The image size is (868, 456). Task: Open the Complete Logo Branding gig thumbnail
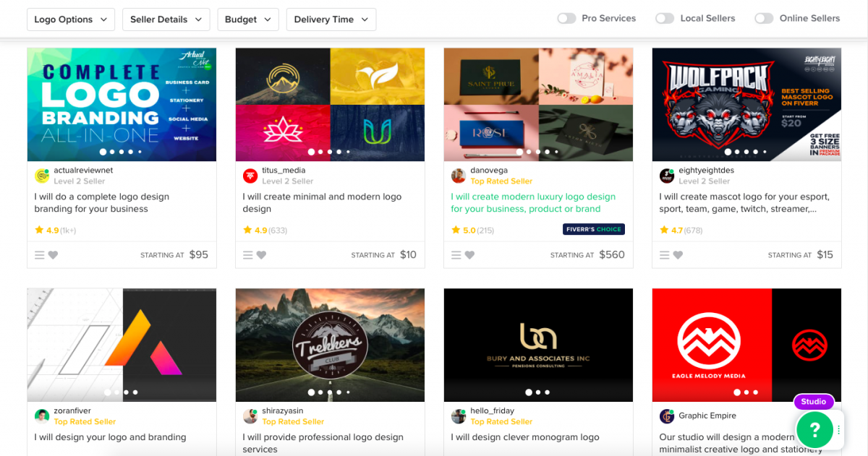point(122,105)
